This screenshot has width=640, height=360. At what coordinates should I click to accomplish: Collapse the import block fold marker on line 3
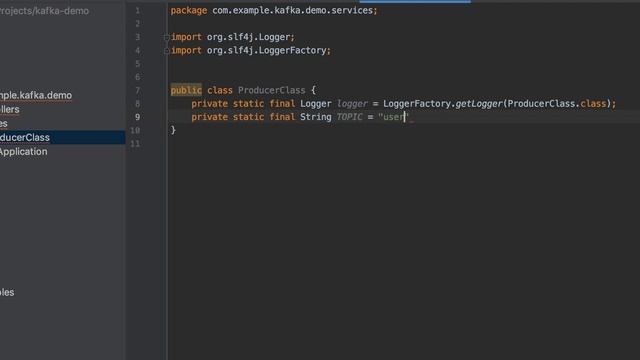click(x=167, y=38)
